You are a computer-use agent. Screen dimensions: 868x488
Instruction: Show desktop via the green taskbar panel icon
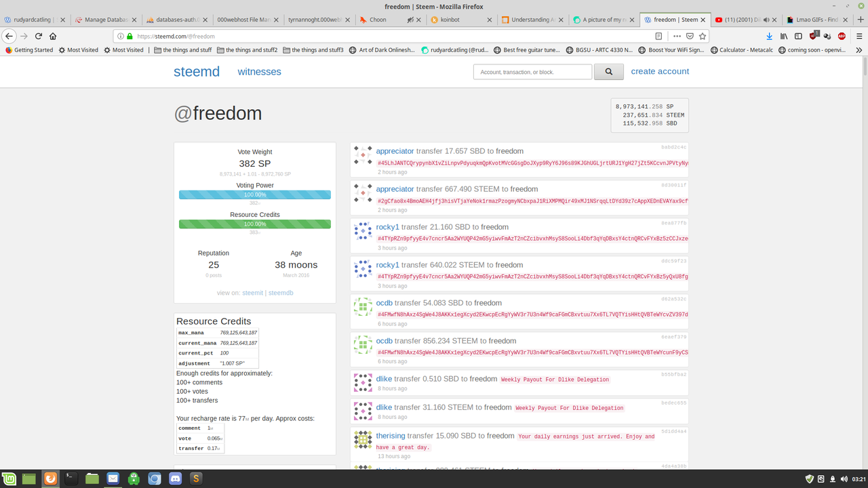tap(28, 479)
